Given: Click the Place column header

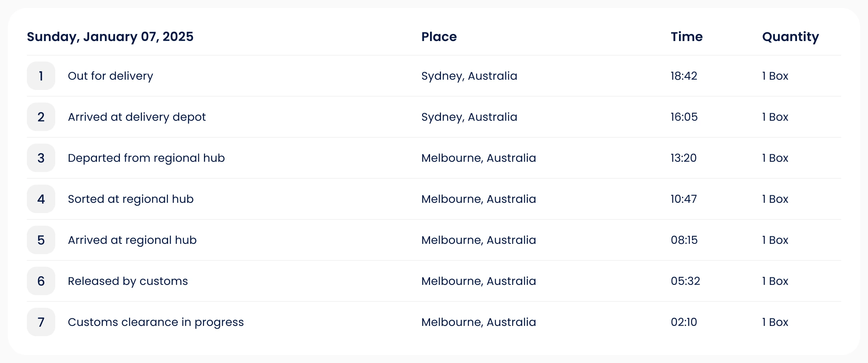Looking at the screenshot, I should [439, 37].
